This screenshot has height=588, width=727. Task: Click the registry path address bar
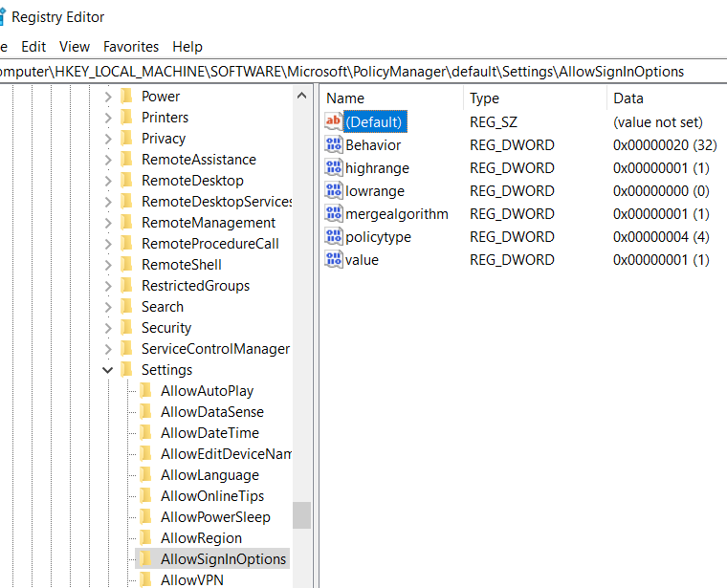pos(363,72)
